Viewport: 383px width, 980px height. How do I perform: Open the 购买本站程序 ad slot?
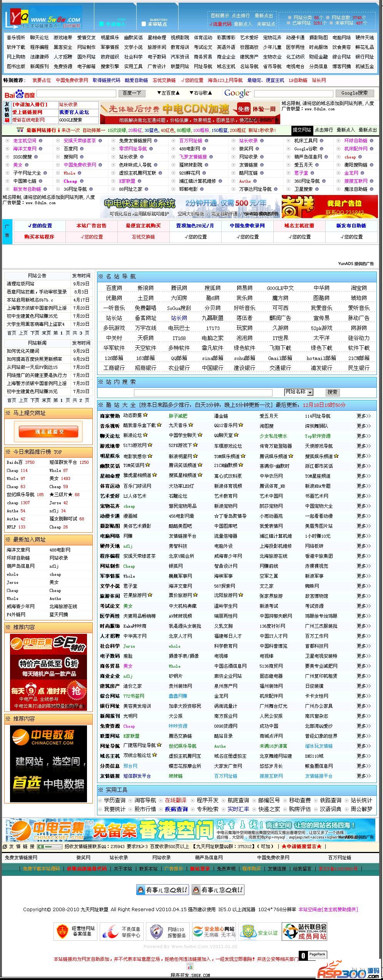(x=39, y=237)
